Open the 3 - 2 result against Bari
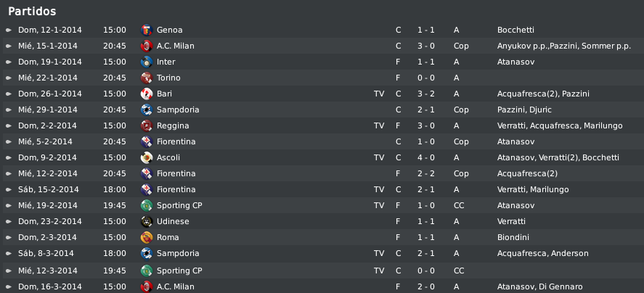 coord(426,94)
